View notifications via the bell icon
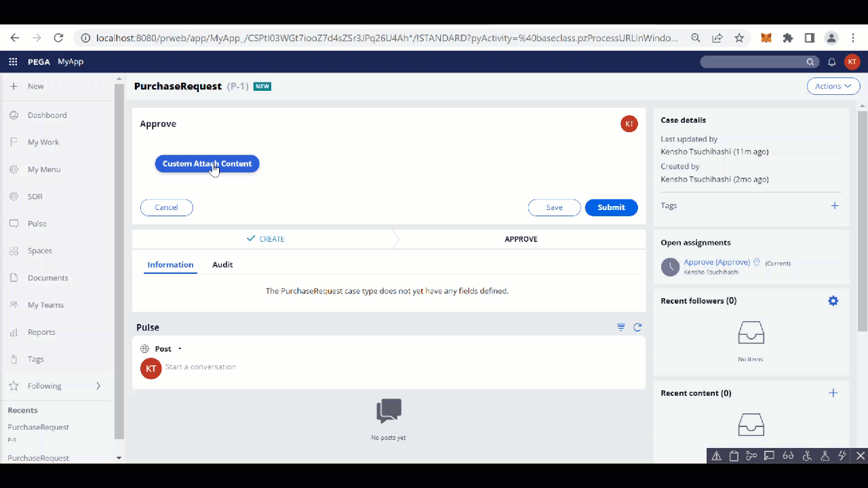This screenshot has width=868, height=488. point(831,62)
